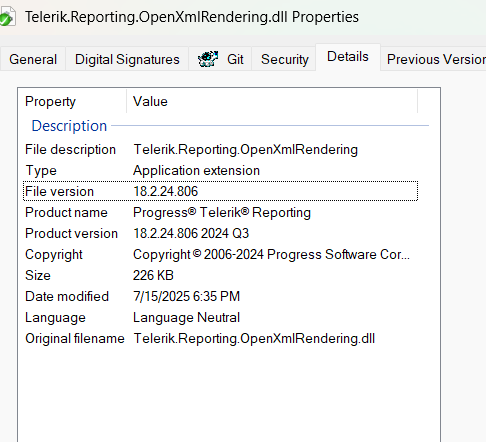Select the File version 18.2.24.806 row

(x=220, y=191)
